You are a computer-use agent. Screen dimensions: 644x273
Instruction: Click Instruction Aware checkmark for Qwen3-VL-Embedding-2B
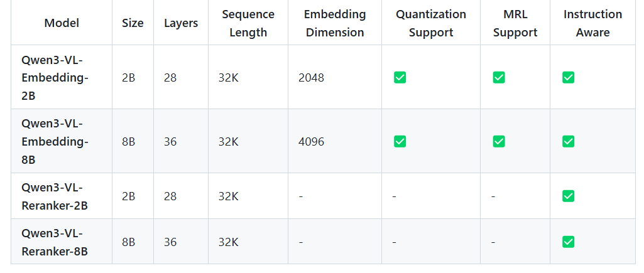(568, 77)
